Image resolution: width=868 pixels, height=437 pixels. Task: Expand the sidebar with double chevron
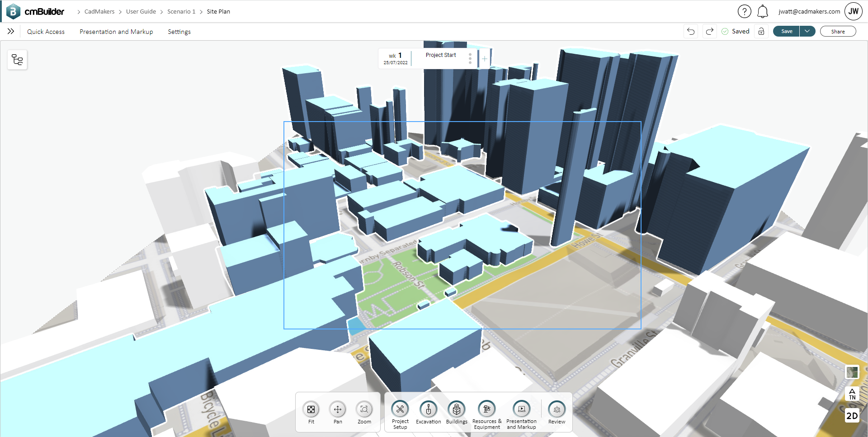pos(11,31)
